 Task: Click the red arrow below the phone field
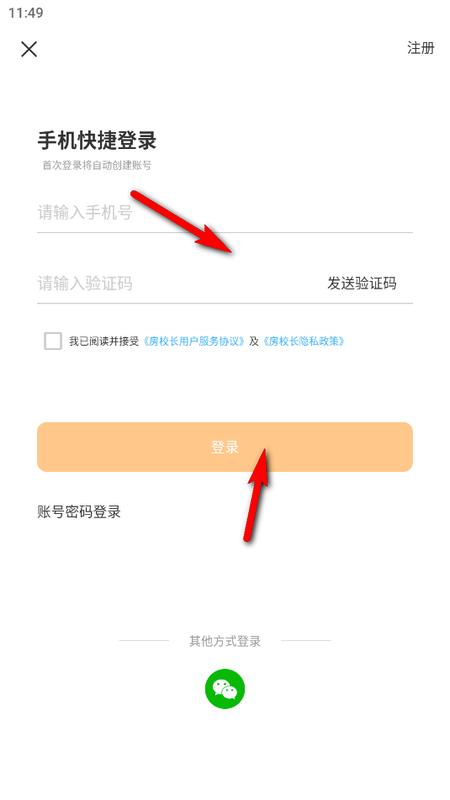coord(181,221)
